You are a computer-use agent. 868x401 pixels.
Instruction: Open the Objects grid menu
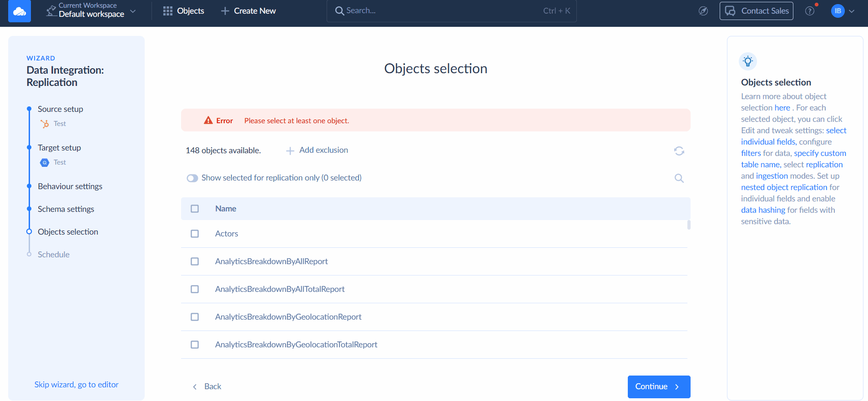click(x=184, y=11)
